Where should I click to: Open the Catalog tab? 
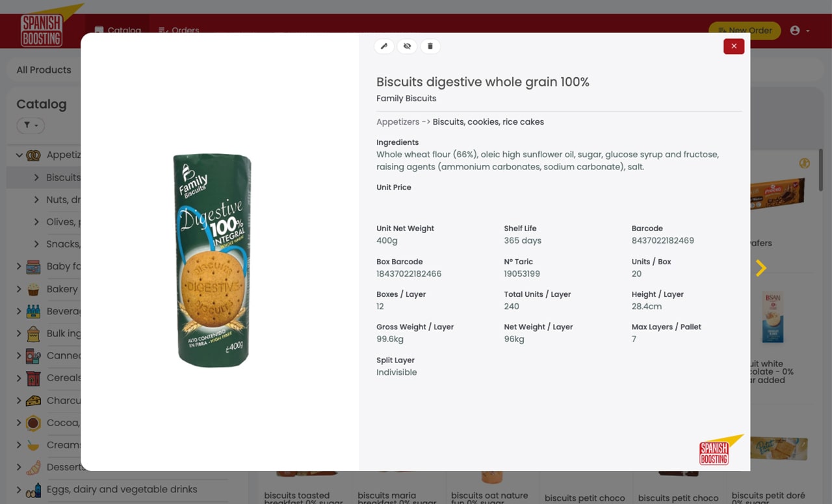point(118,31)
